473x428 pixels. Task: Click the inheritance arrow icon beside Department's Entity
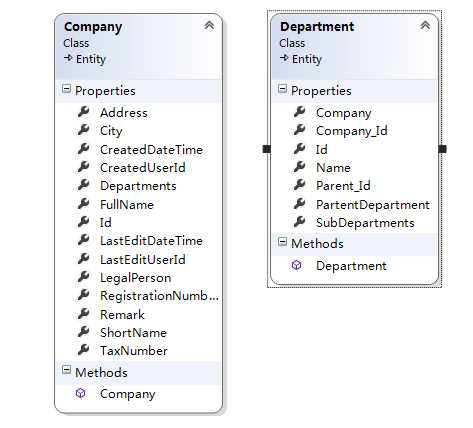(x=284, y=58)
